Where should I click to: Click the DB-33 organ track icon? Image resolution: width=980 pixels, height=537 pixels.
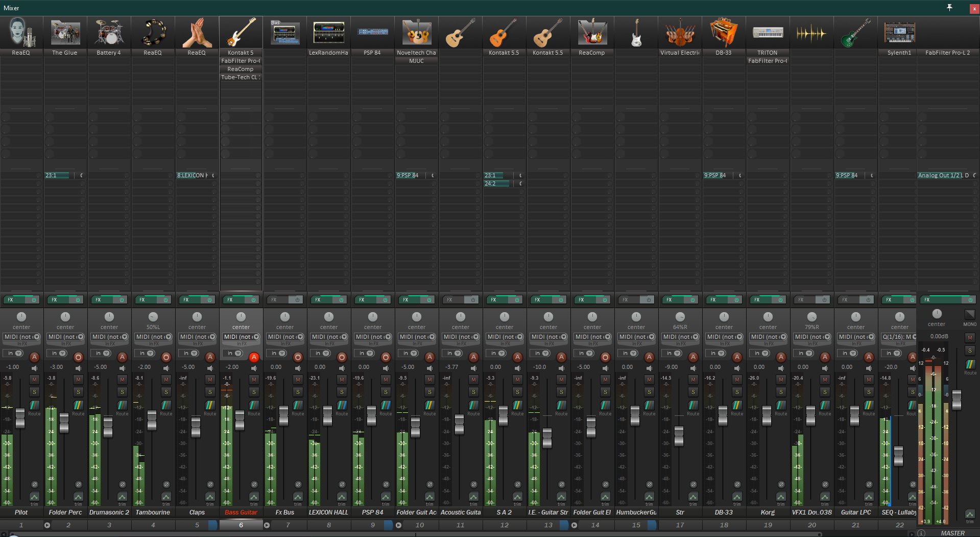point(724,32)
